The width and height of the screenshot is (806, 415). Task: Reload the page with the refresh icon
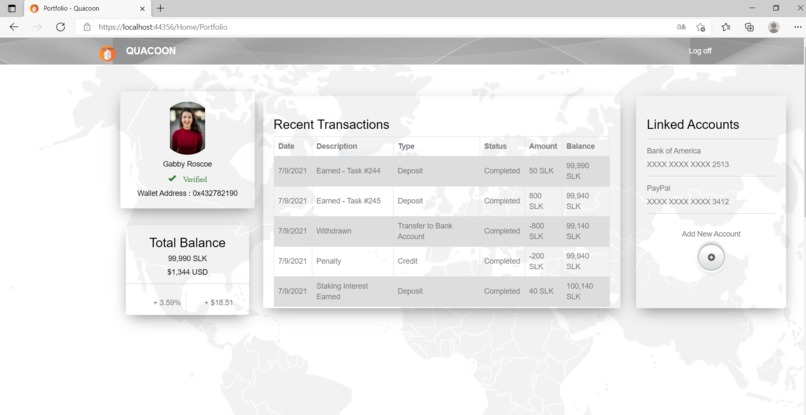coord(60,27)
